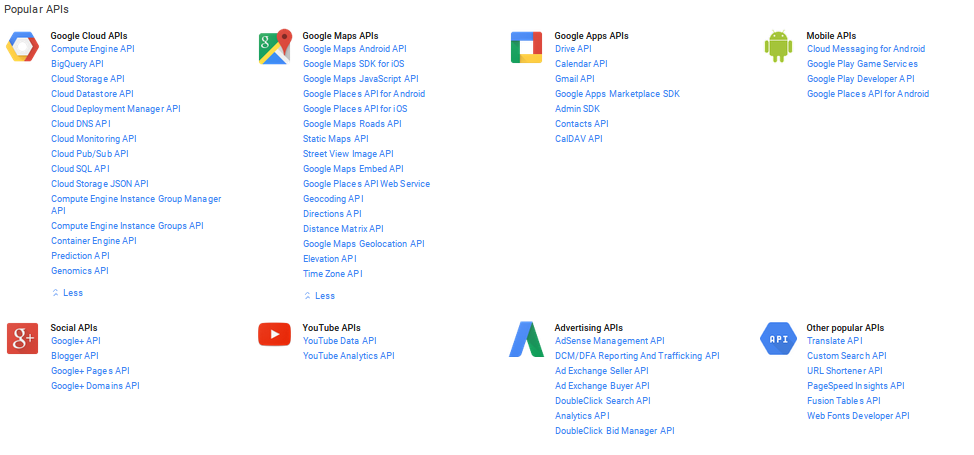The image size is (974, 455).
Task: Select CalDAV API
Action: coord(579,139)
